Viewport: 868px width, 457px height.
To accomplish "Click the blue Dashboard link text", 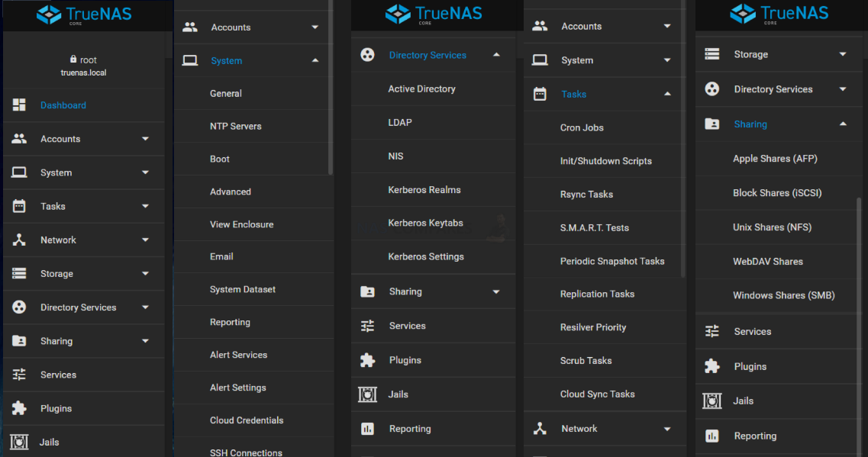I will (63, 105).
